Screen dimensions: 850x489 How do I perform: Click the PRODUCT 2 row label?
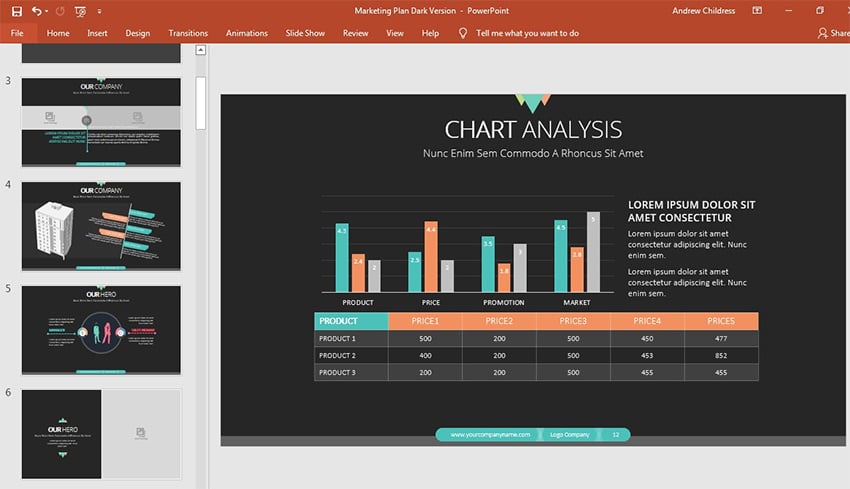pos(337,356)
